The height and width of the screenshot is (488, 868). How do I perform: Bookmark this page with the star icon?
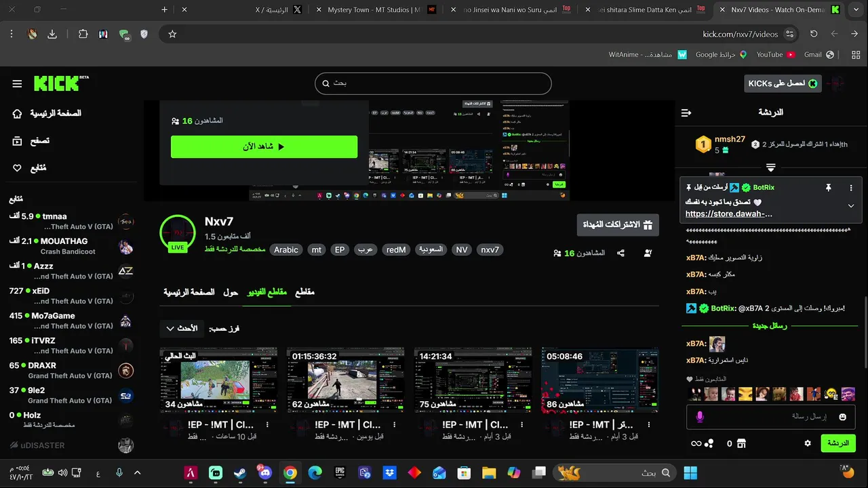[x=172, y=34]
